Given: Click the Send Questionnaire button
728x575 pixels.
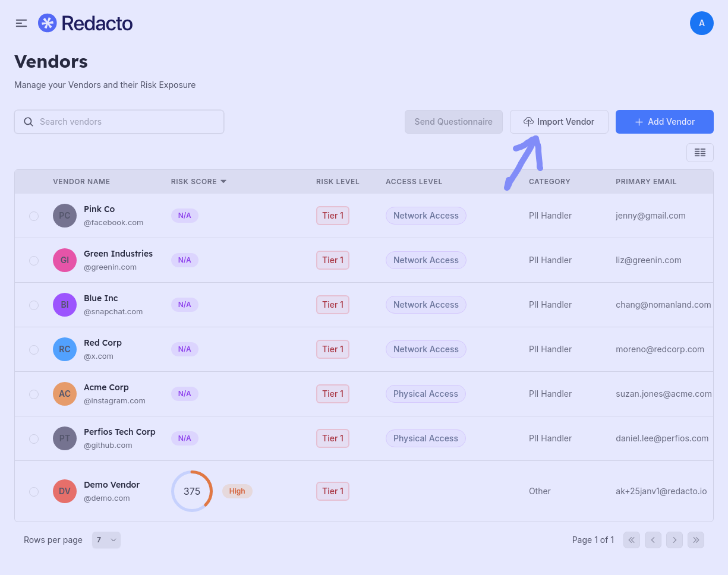Looking at the screenshot, I should click(453, 122).
